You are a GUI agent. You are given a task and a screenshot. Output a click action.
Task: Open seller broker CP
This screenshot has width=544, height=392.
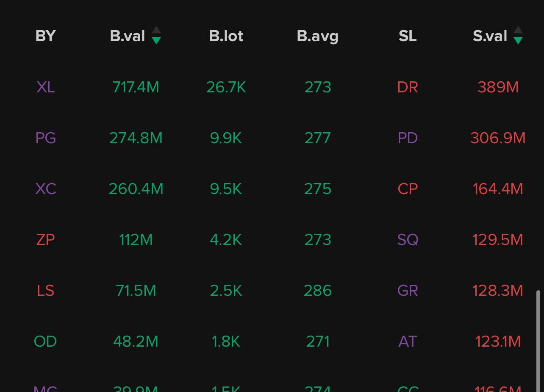point(408,189)
